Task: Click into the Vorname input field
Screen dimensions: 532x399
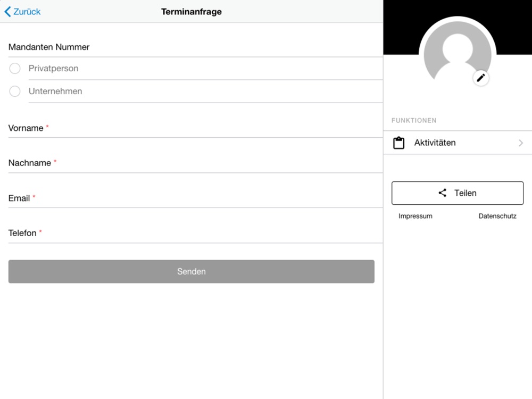Action: [x=195, y=128]
